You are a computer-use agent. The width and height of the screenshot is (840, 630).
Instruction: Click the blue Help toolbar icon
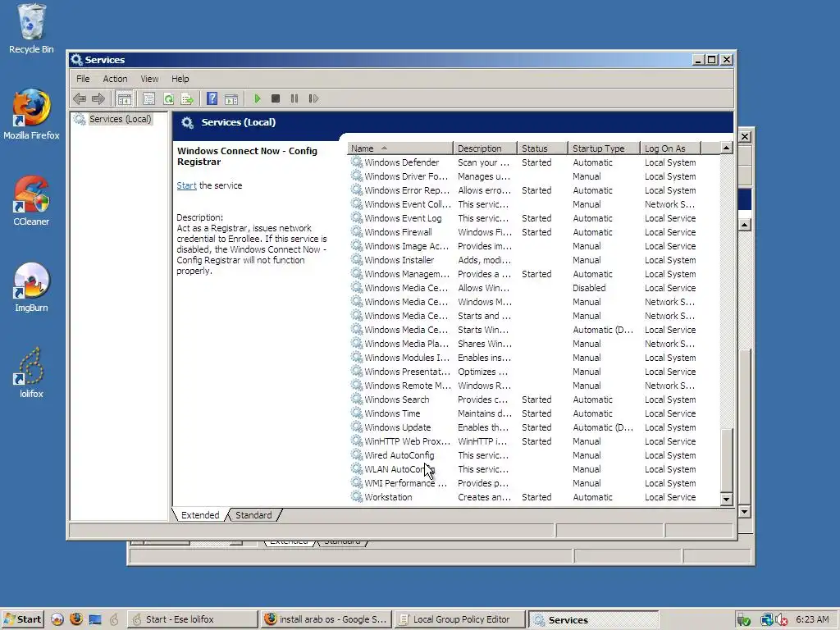point(212,98)
